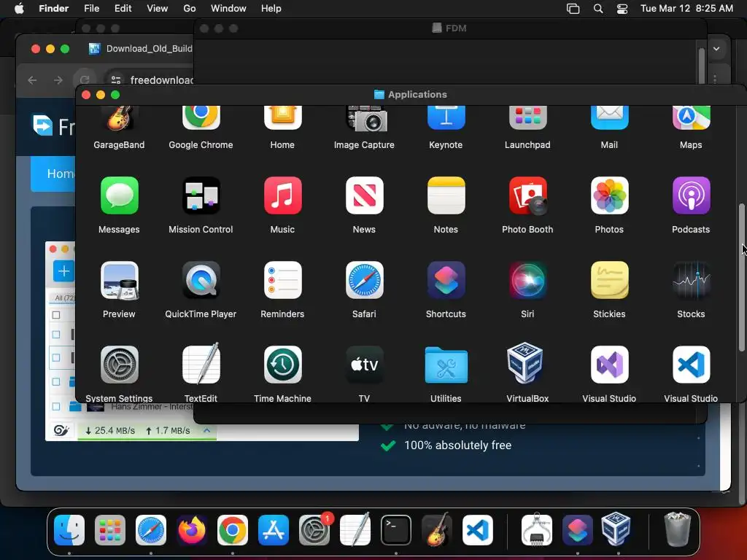This screenshot has width=747, height=560.
Task: Open System Settings in Applications window
Action: (x=119, y=365)
